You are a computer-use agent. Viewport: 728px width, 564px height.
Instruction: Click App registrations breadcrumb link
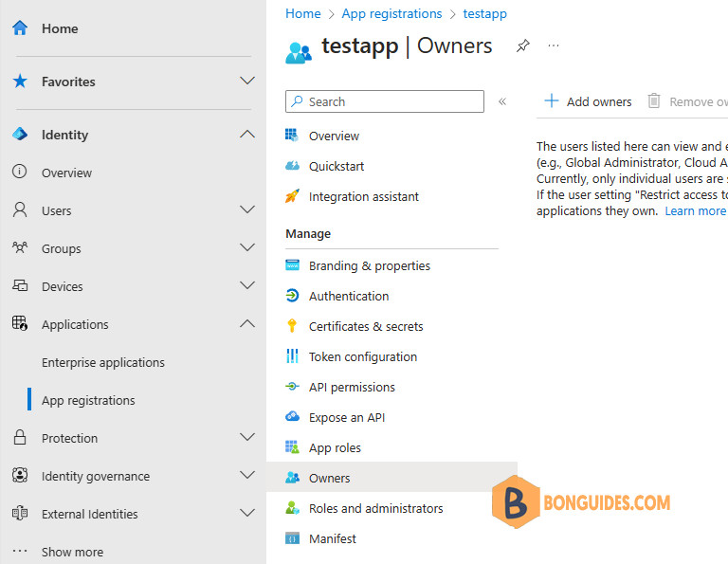(x=391, y=14)
